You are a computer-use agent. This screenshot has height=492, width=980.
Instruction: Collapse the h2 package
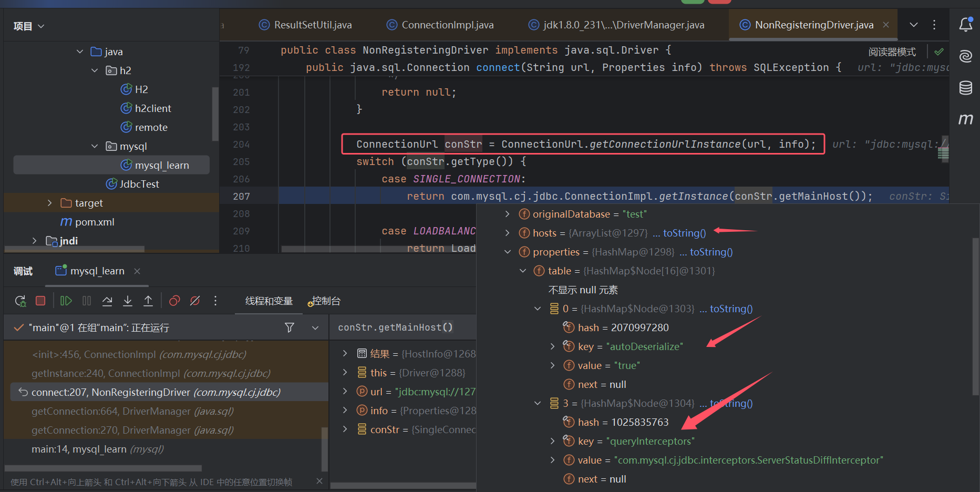[x=95, y=70]
